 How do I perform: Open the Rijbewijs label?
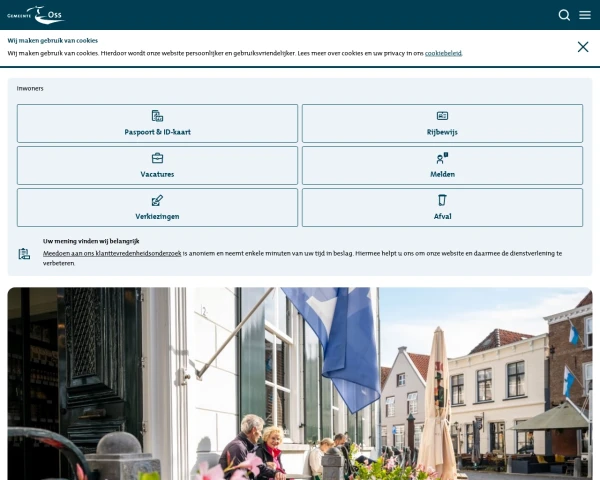442,132
